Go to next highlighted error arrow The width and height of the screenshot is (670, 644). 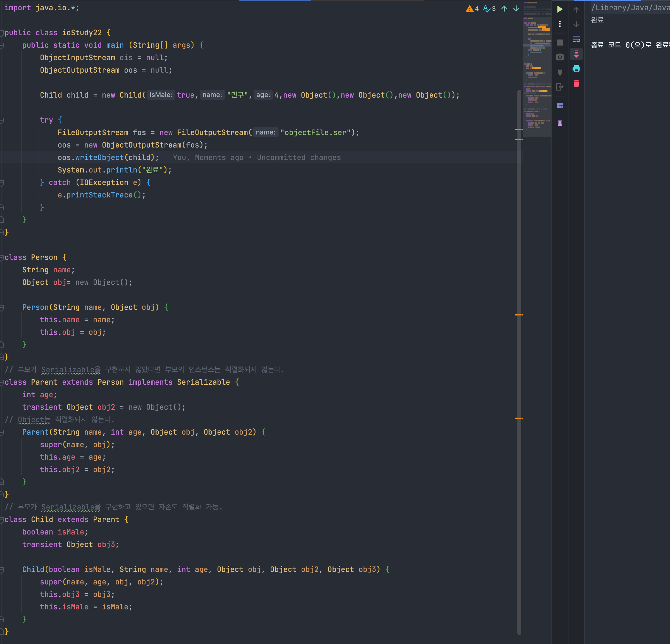(516, 9)
